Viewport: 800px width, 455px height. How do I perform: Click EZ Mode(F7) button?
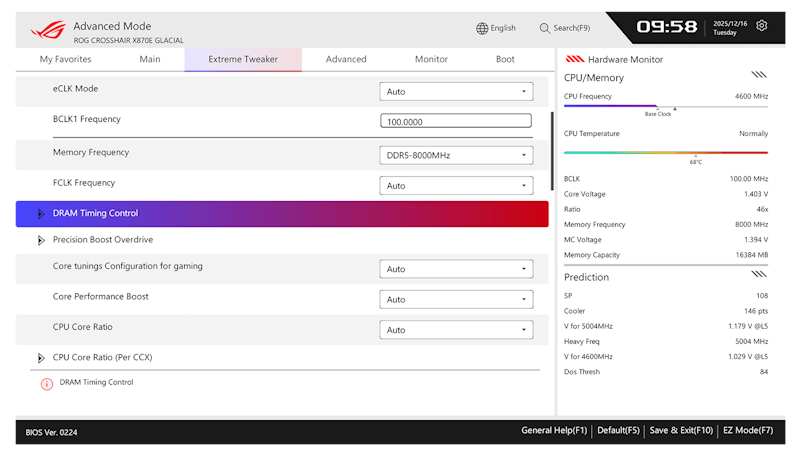tap(748, 431)
